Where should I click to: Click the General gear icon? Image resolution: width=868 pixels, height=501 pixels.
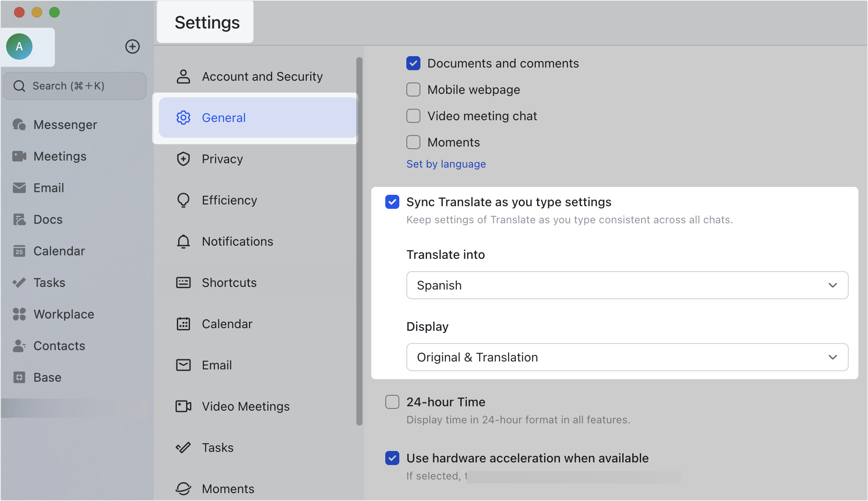(183, 118)
